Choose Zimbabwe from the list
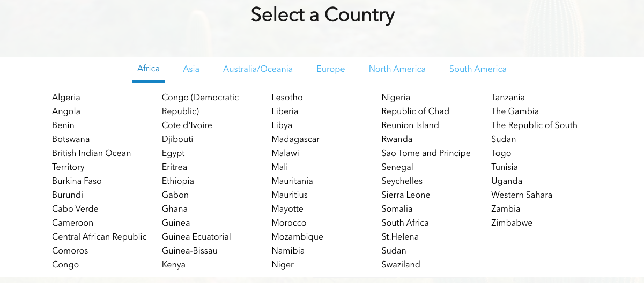The width and height of the screenshot is (644, 283). (512, 223)
